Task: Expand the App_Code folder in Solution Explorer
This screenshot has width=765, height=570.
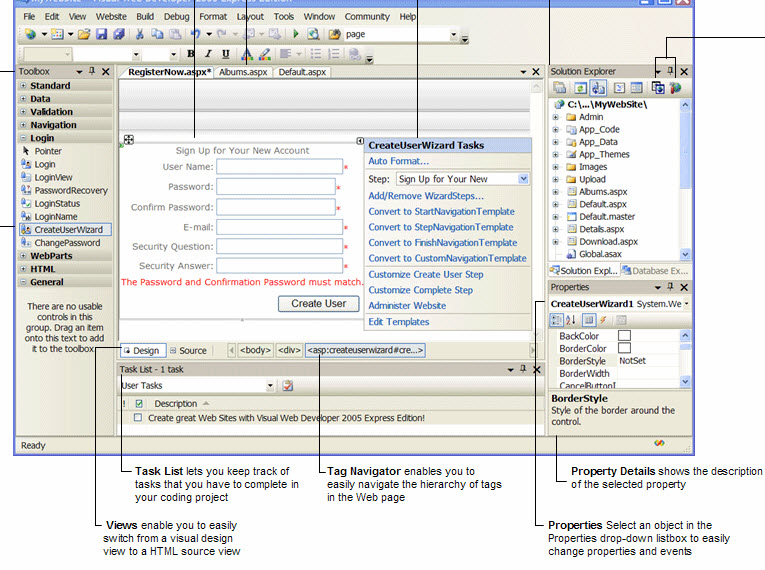Action: (x=556, y=130)
